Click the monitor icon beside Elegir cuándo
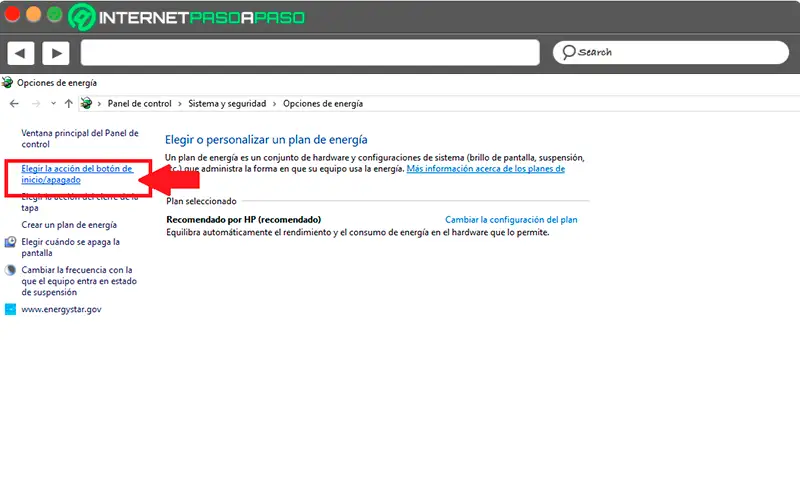This screenshot has height=500, width=800. 10,242
